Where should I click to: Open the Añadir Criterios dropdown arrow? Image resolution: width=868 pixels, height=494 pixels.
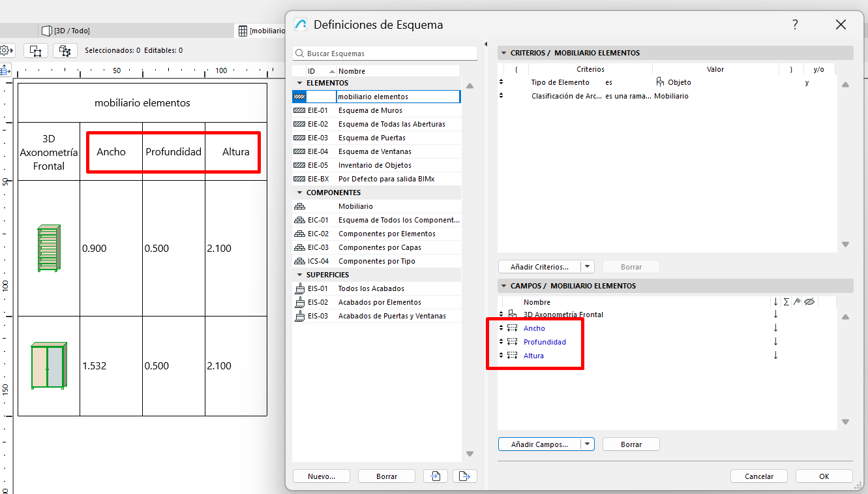[588, 267]
